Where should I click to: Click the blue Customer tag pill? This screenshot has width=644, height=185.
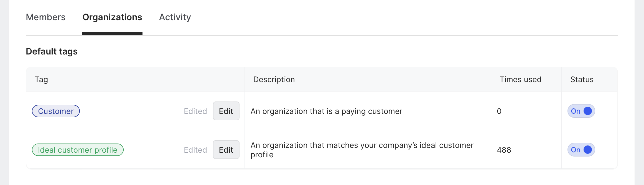(x=56, y=111)
